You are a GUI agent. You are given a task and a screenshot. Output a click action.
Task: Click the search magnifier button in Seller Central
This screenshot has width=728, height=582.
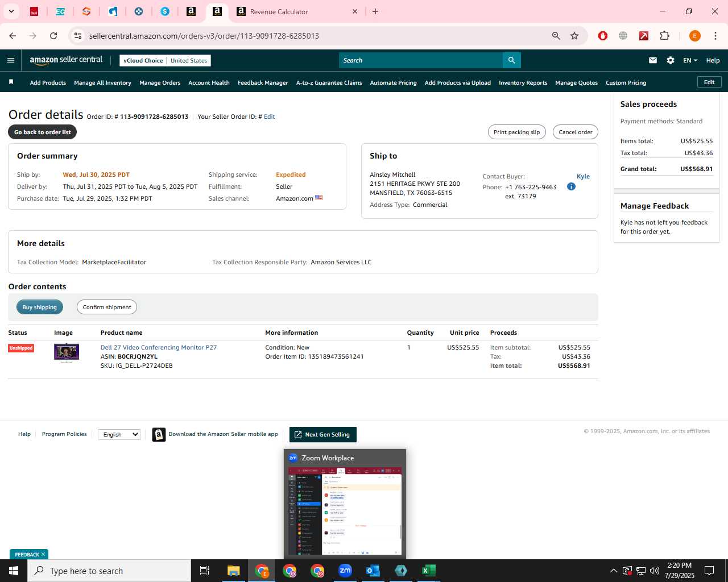point(511,60)
